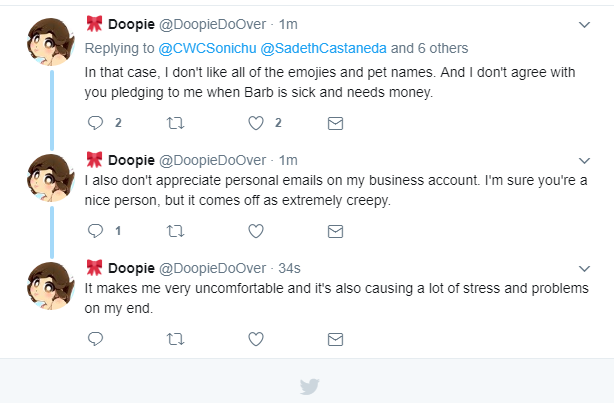The image size is (614, 403).
Task: Open the @CWCSonichu profile link
Action: tap(207, 48)
